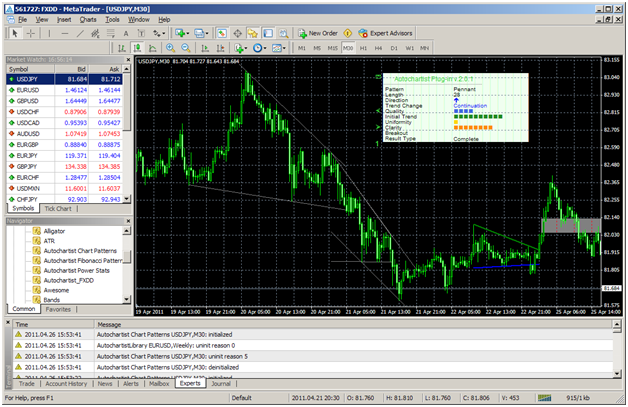Select Autochartist Power Stats indicator

[76, 270]
